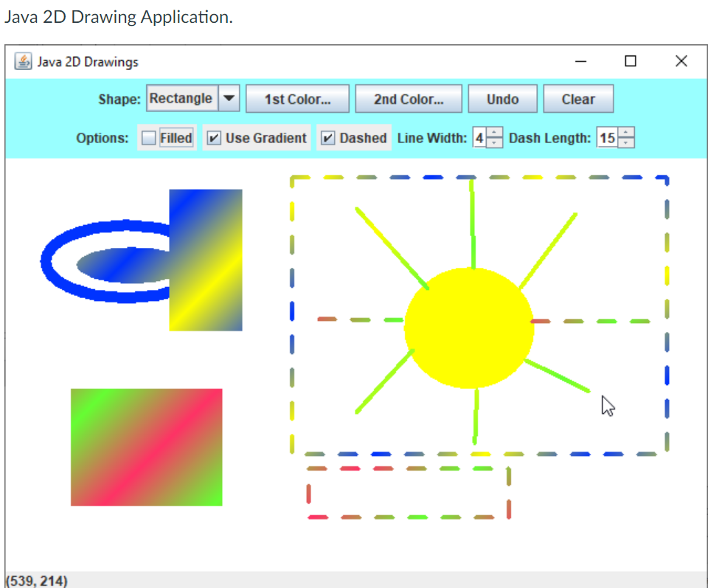Viewport: 708px width, 588px height.
Task: Open the 2nd Color picker
Action: click(409, 98)
